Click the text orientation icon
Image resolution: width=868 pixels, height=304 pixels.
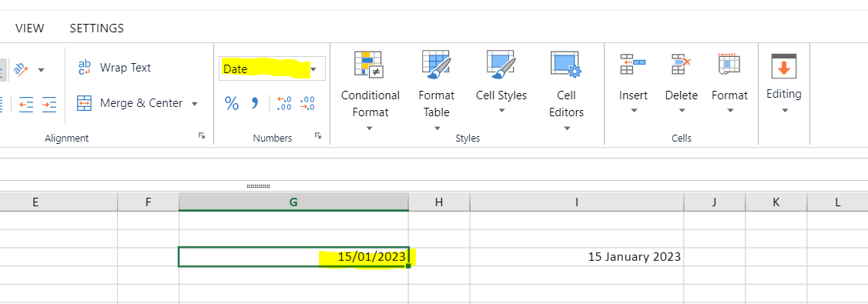tap(21, 69)
